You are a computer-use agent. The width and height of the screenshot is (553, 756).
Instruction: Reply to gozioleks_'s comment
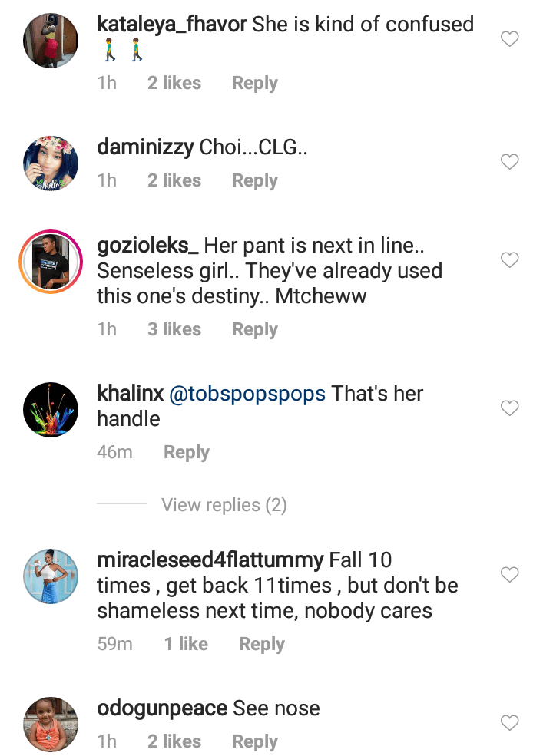click(x=255, y=329)
